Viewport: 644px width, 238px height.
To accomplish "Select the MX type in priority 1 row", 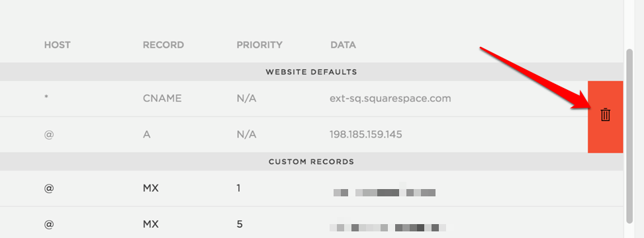I will (151, 189).
